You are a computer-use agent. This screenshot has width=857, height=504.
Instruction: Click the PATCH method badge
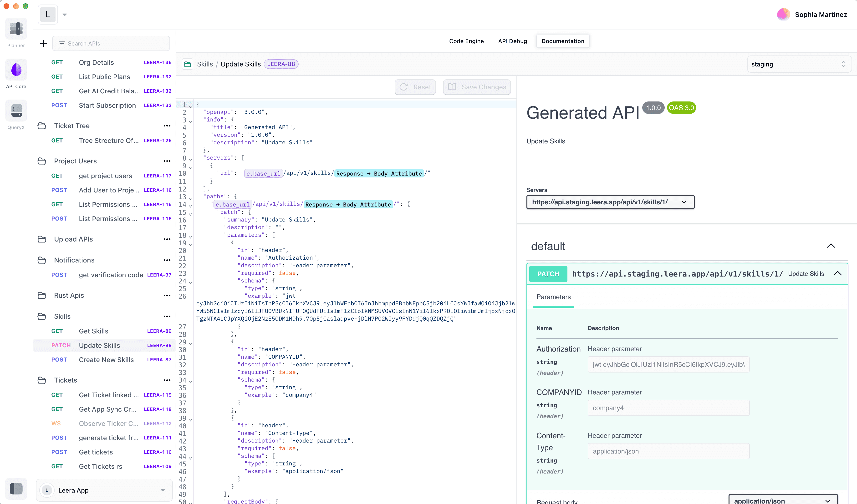point(548,274)
